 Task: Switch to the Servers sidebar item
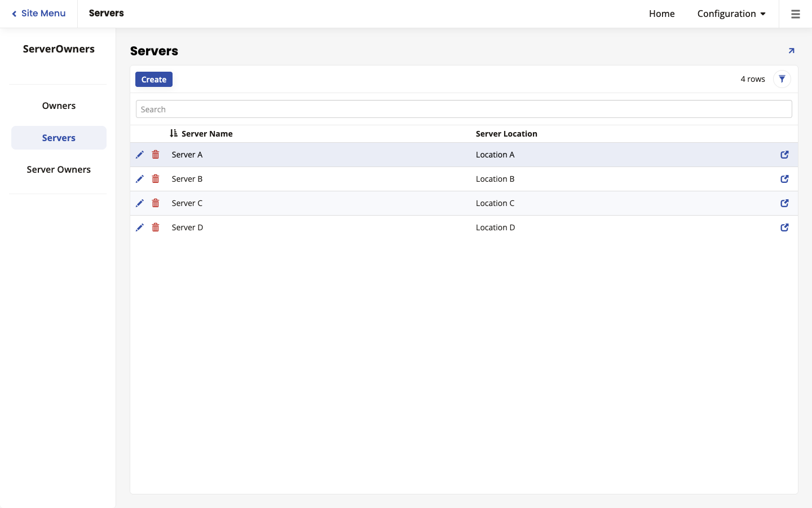coord(59,138)
